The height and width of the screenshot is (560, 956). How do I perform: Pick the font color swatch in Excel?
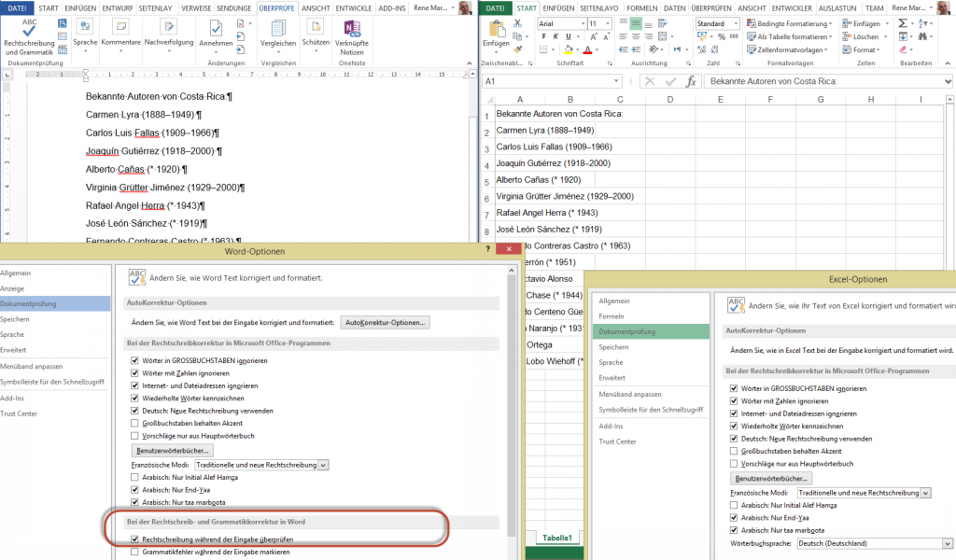(x=585, y=49)
